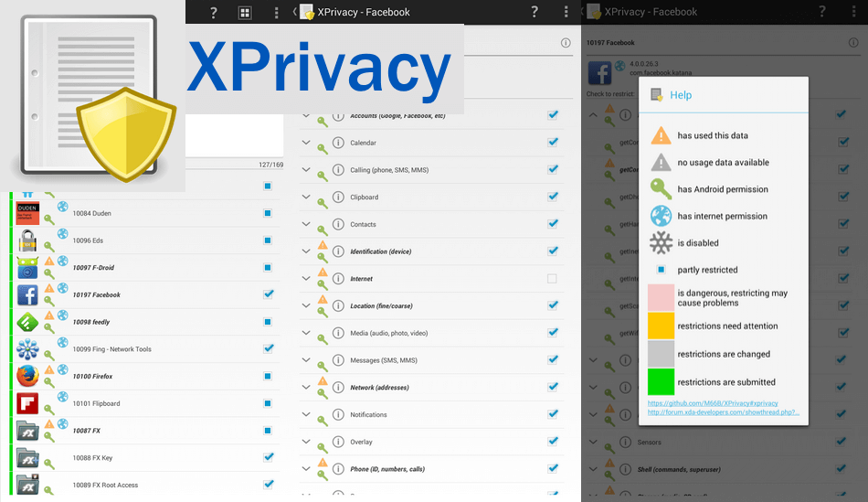Click info icon for Internet category
The width and height of the screenshot is (868, 502).
(338, 278)
